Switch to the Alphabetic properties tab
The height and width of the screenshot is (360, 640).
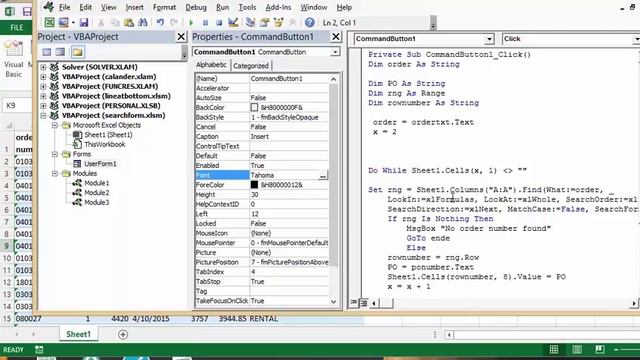[x=211, y=65]
